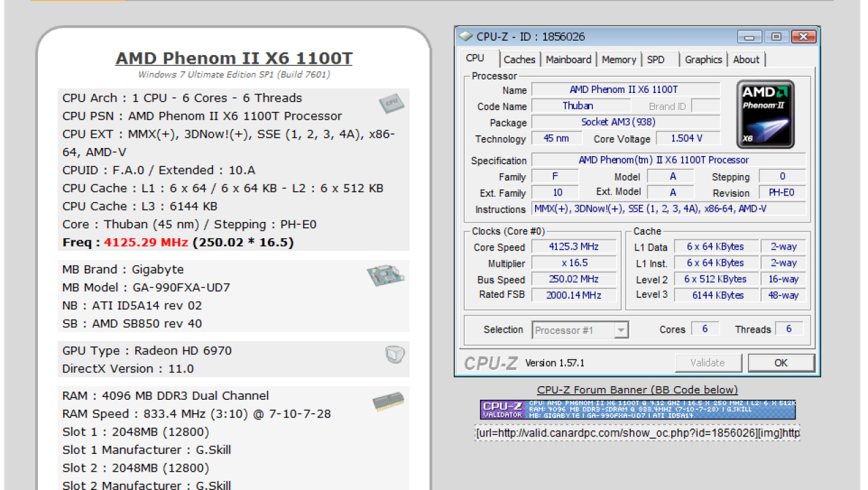Screen dimensions: 868x490
Task: Click the CPUID : F.A.0 / Extended line
Action: pyautogui.click(x=159, y=170)
